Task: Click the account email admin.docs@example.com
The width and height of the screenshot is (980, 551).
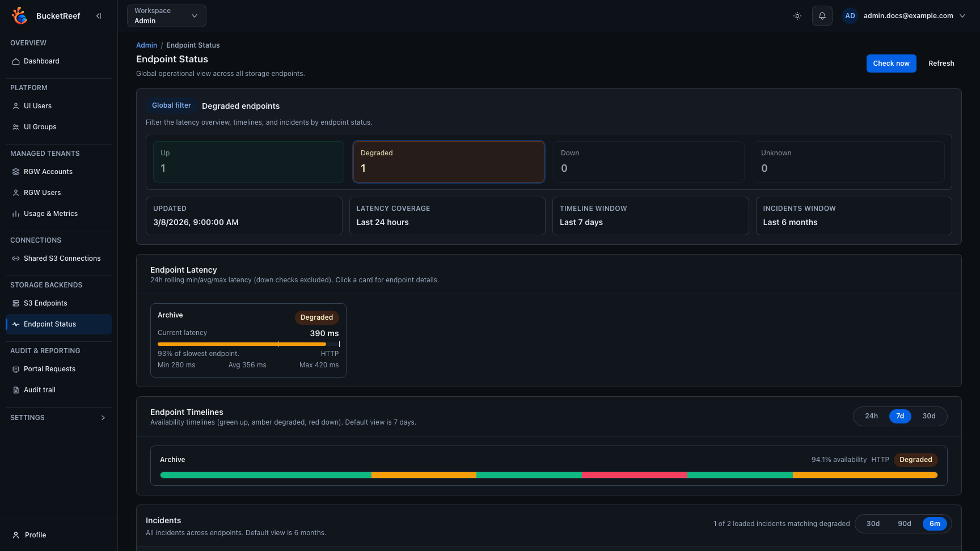Action: point(908,16)
